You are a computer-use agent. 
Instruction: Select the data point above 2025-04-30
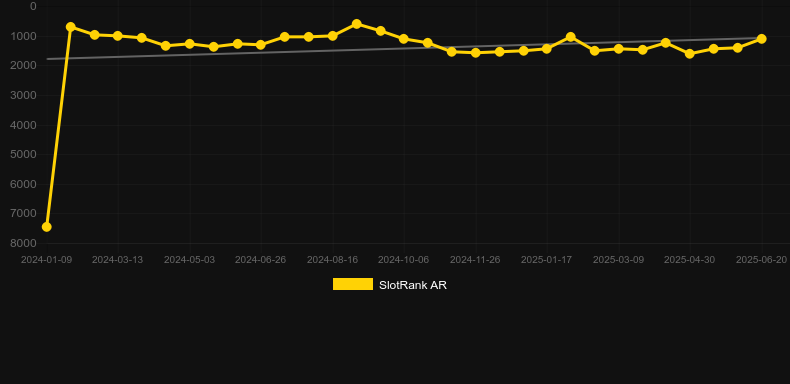point(690,53)
